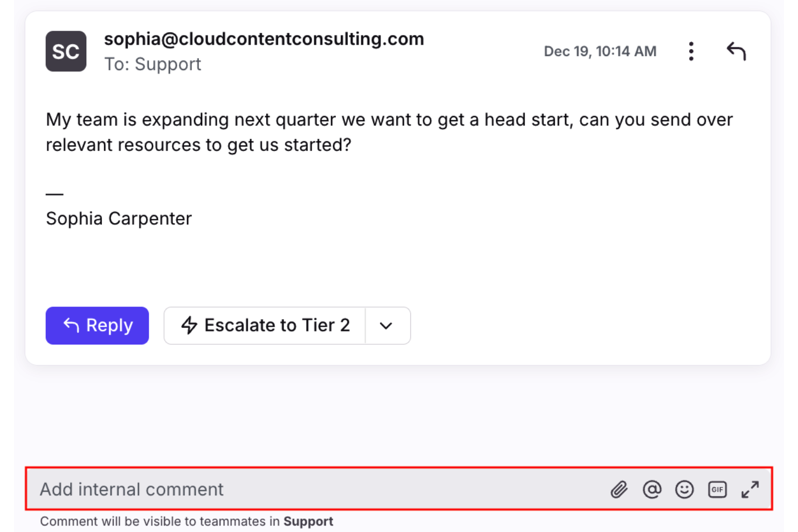Click the bold Support team name below comment box

point(308,521)
